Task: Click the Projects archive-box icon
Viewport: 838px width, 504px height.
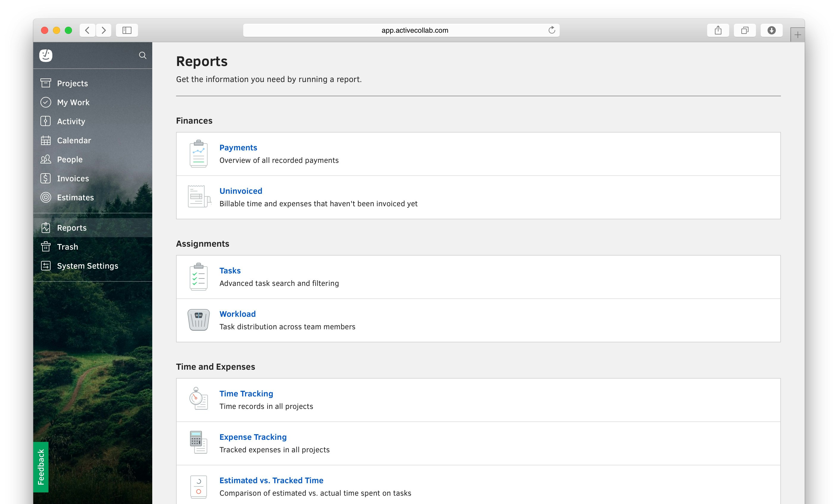Action: click(x=45, y=83)
